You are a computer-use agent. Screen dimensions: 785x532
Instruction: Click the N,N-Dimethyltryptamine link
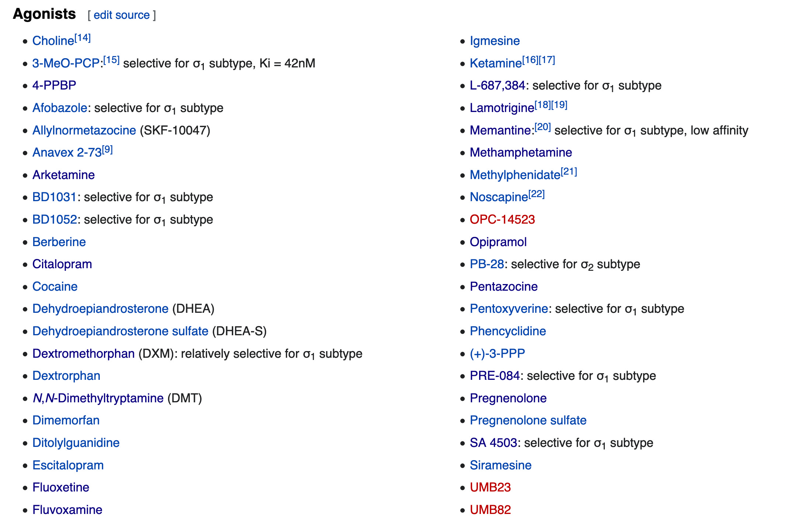pos(98,398)
